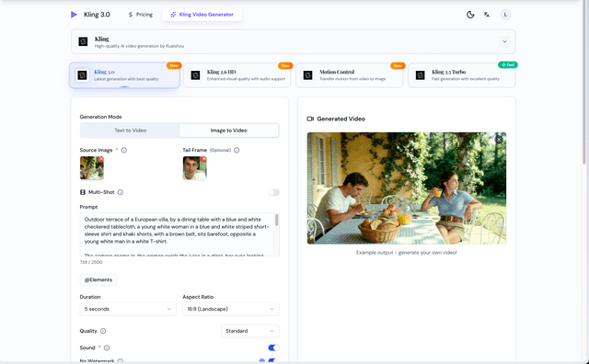Click the prompt text area scrollbar
The width and height of the screenshot is (589, 364).
pyautogui.click(x=277, y=221)
